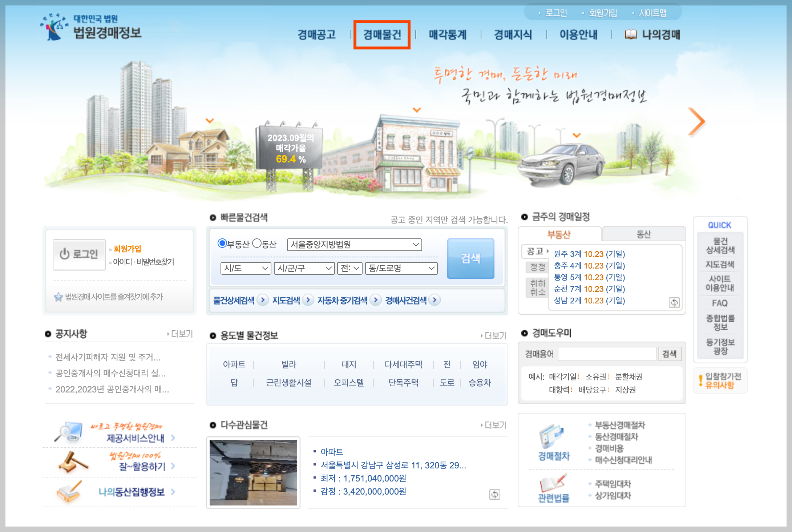This screenshot has width=792, height=532.
Task: Select the 부동산 radio button
Action: pos(222,243)
